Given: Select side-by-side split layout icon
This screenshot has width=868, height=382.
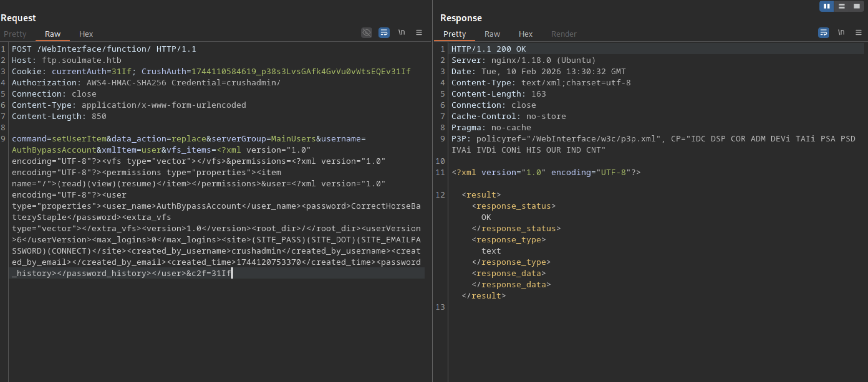Looking at the screenshot, I should click(x=827, y=6).
